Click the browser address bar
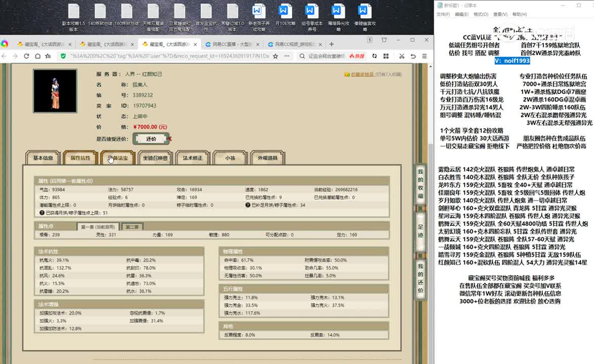Viewport: 594px width, 364px height. pos(169,56)
